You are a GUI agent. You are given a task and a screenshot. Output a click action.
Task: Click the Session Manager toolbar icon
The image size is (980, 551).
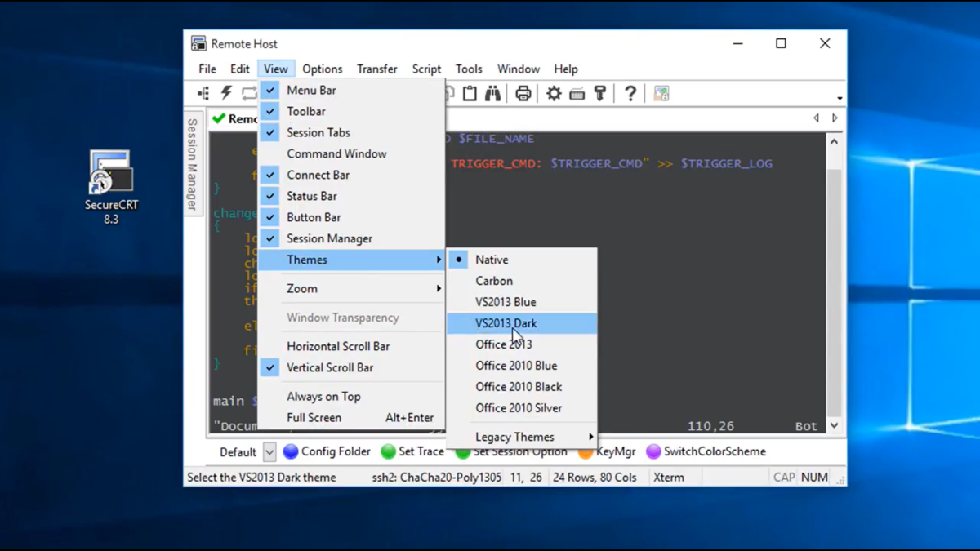click(203, 94)
